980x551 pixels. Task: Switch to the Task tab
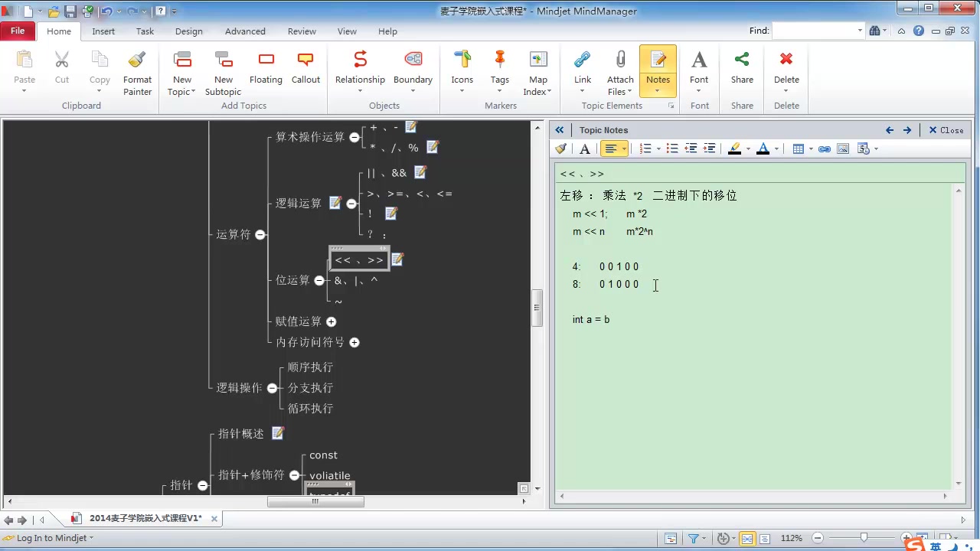(x=145, y=31)
